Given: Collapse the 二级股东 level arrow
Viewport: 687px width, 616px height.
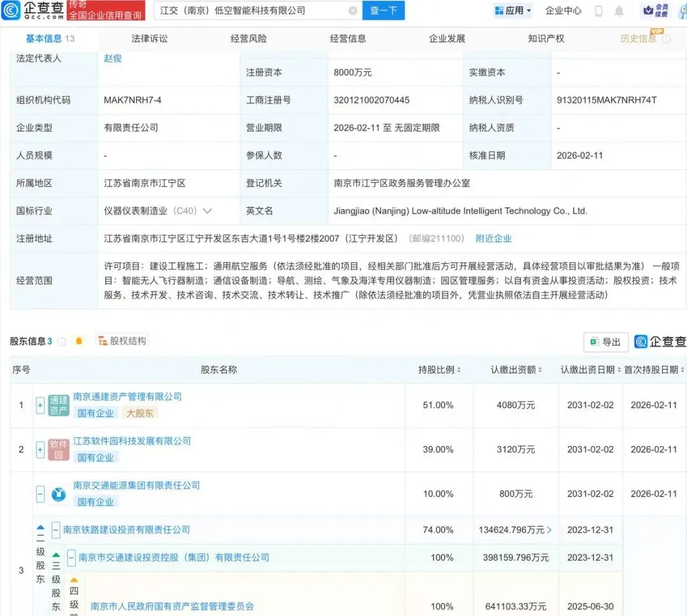Looking at the screenshot, I should [x=40, y=528].
